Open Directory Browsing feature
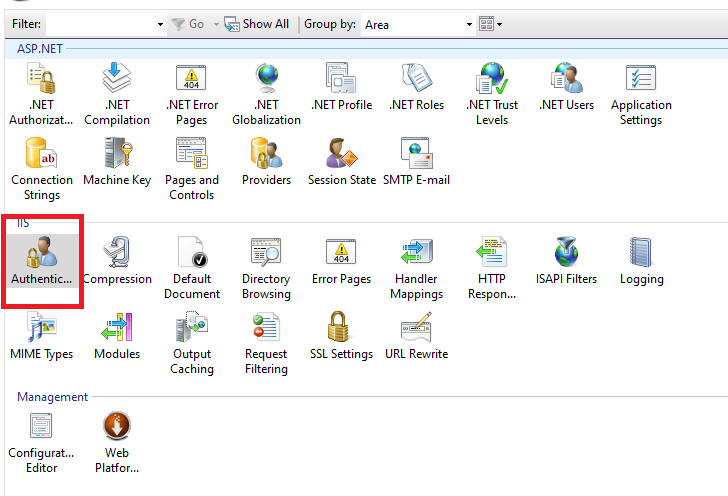The width and height of the screenshot is (728, 496). pyautogui.click(x=266, y=268)
